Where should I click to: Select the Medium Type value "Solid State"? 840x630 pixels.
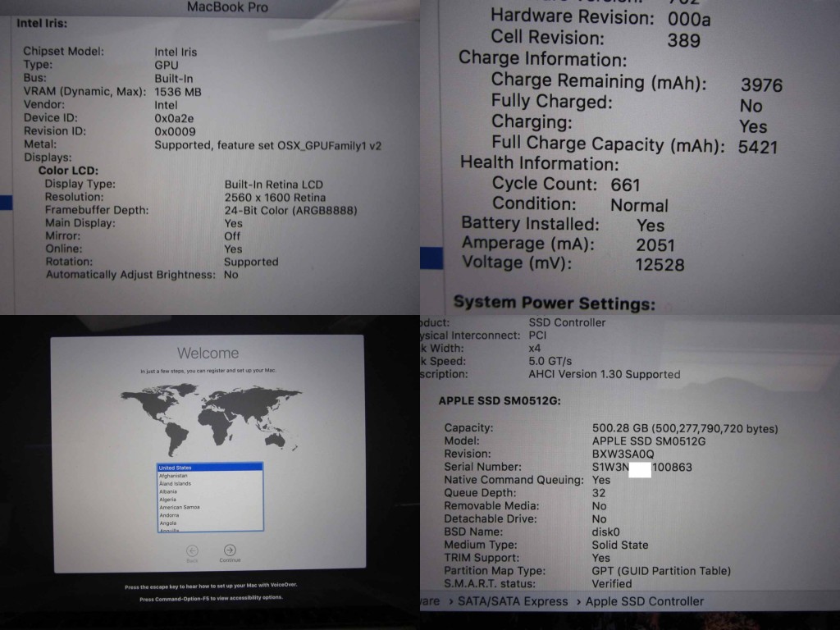point(620,545)
